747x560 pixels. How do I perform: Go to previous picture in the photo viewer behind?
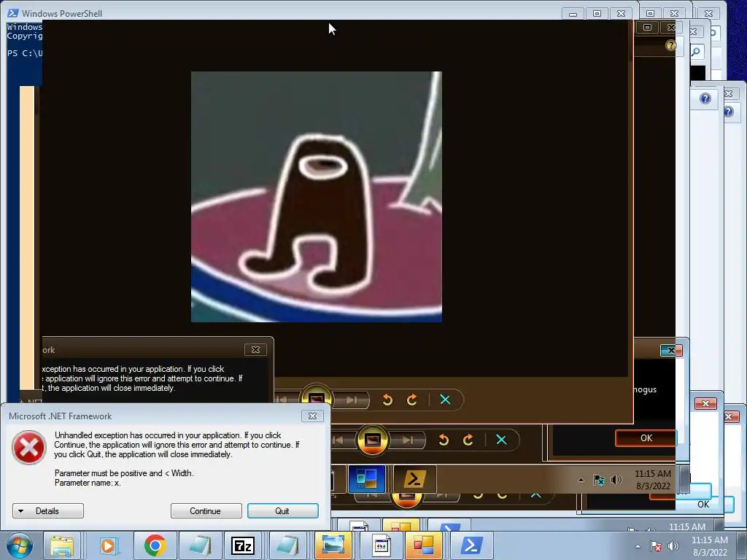(338, 440)
